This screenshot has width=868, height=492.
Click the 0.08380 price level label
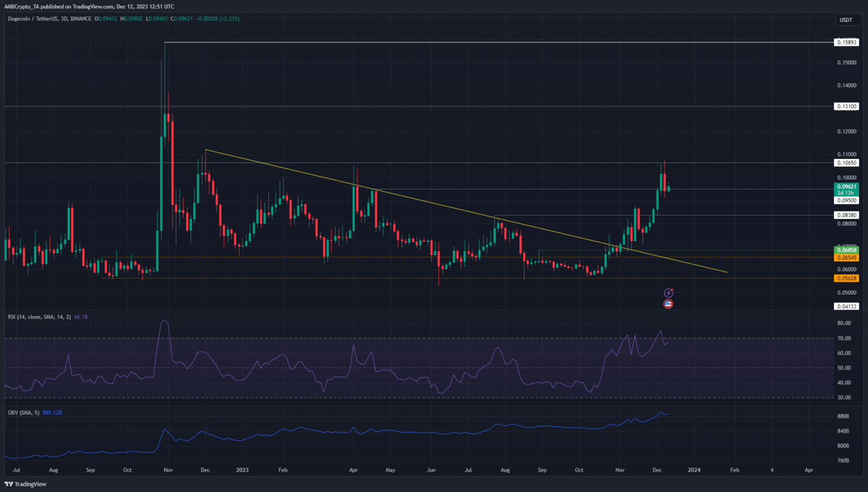[x=847, y=215]
